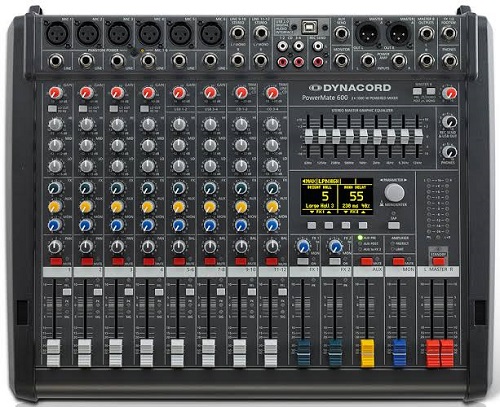Move the FX 1 return fader
Viewport: 500px width, 407px height.
(303, 353)
